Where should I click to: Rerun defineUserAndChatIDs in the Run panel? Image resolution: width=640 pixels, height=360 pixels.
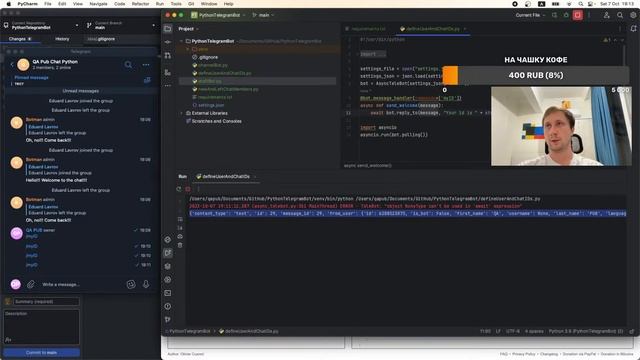(179, 189)
